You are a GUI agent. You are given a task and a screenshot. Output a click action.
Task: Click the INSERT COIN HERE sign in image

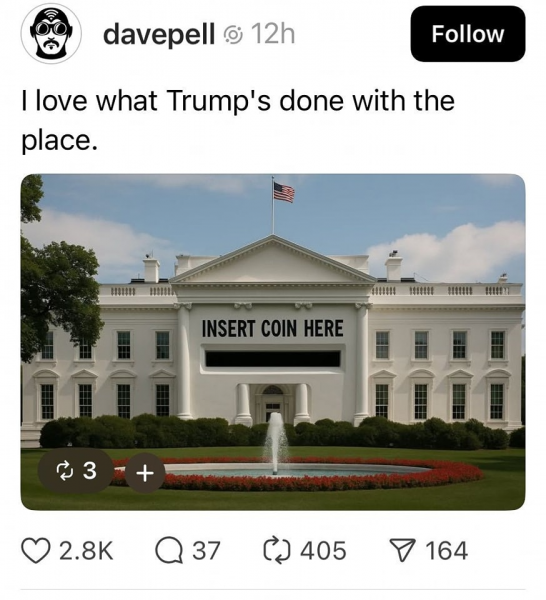pos(272,329)
